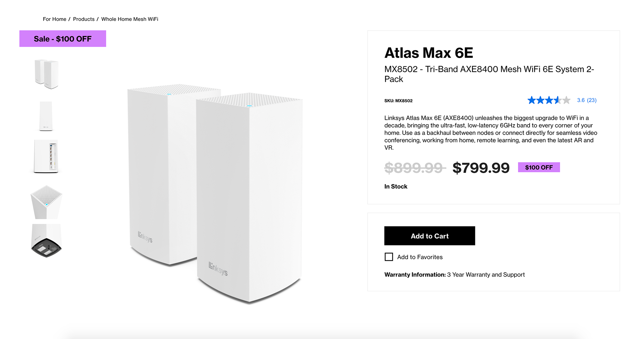Screen dimensions: 644x339
Task: Click the $799.99 sale price
Action: tap(481, 168)
